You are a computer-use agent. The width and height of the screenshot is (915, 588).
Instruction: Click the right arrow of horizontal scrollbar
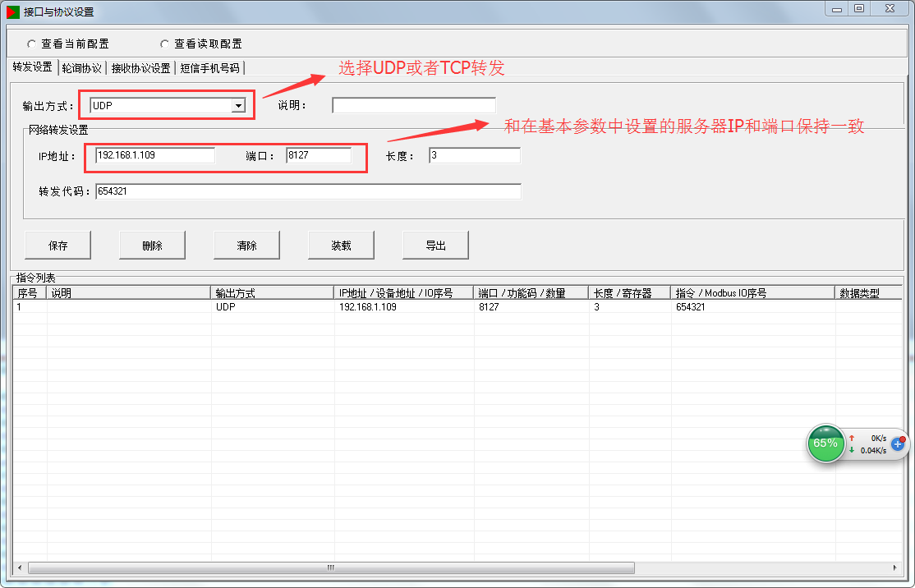point(894,567)
